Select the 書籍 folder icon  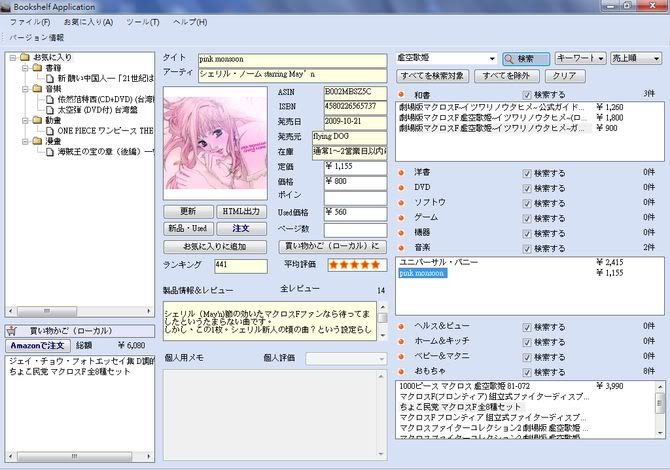(x=38, y=68)
